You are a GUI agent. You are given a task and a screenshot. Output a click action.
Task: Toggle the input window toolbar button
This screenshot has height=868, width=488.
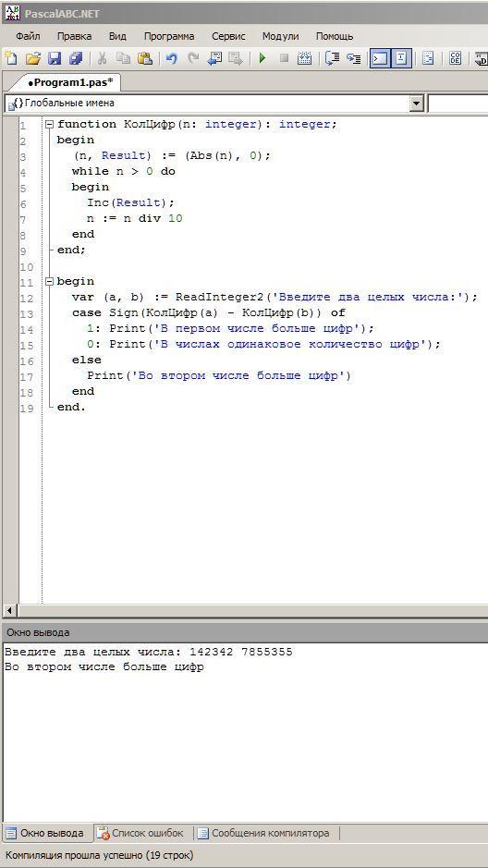402,58
